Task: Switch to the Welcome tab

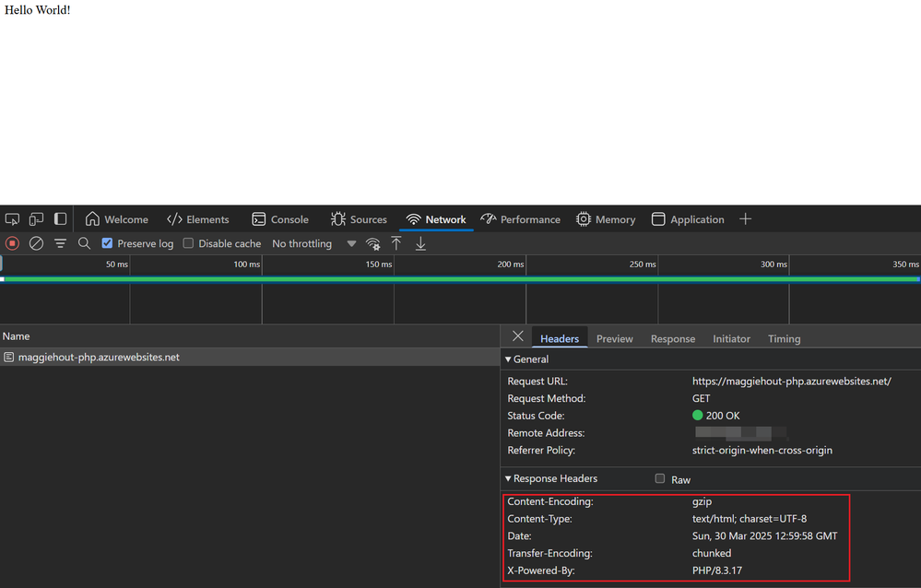Action: click(117, 219)
